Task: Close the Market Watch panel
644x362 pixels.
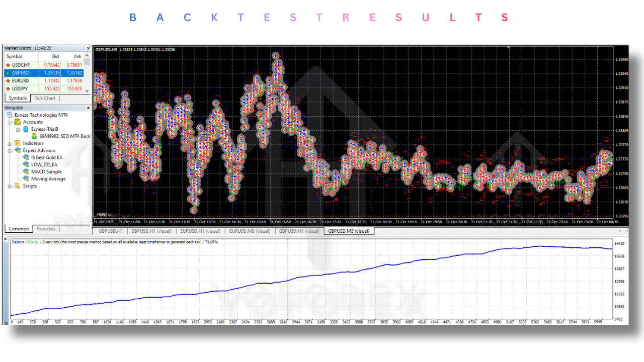Action: 88,48
